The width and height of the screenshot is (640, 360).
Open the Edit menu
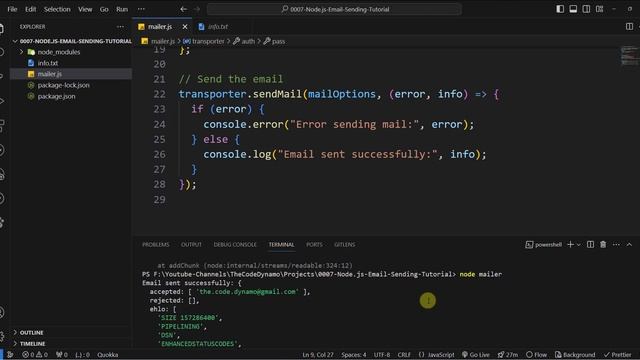[x=31, y=9]
